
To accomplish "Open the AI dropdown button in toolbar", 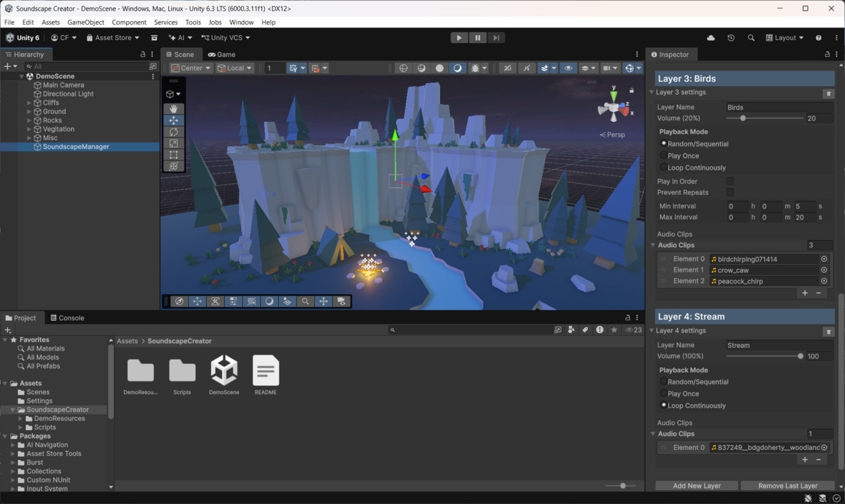I will (180, 38).
